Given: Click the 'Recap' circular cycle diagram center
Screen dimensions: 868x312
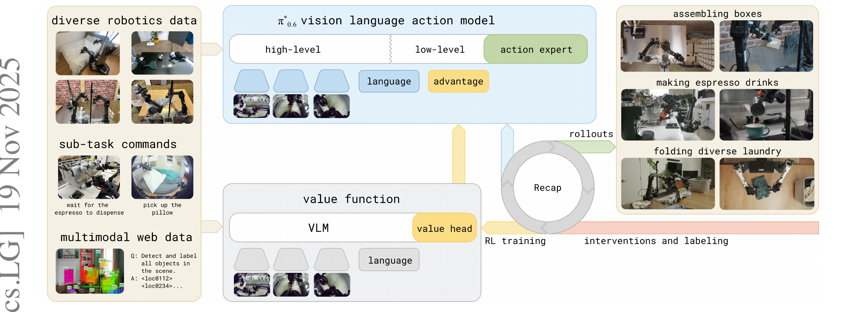Looking at the screenshot, I should click(x=548, y=188).
